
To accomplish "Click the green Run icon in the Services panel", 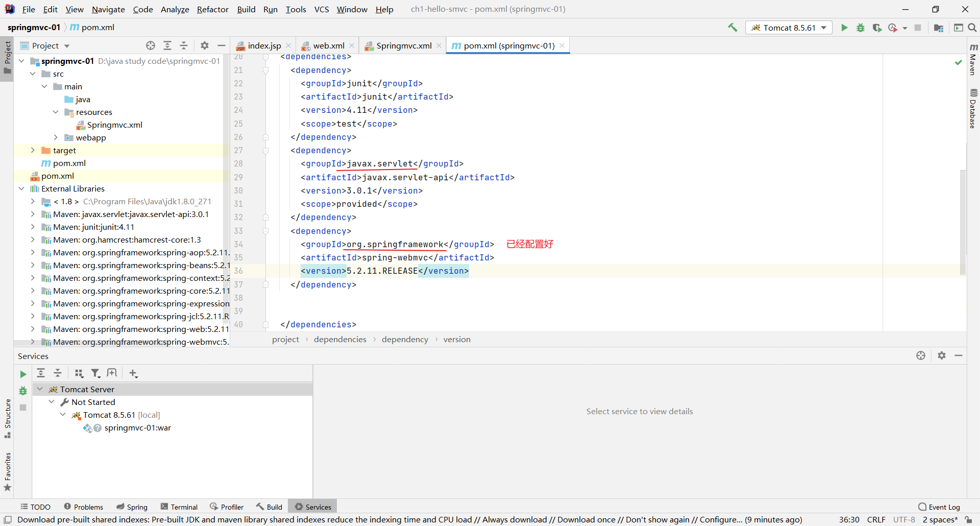I will [23, 374].
